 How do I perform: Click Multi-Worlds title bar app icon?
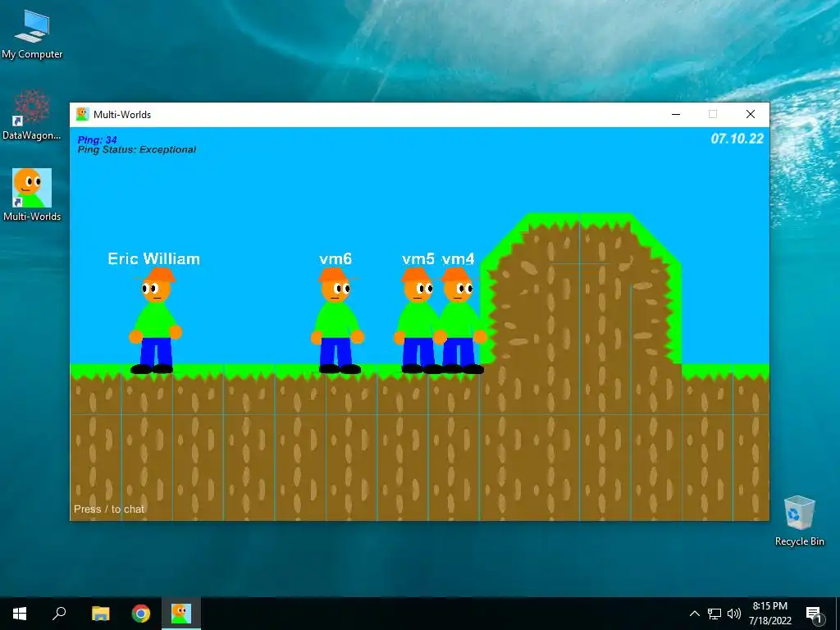[x=82, y=114]
